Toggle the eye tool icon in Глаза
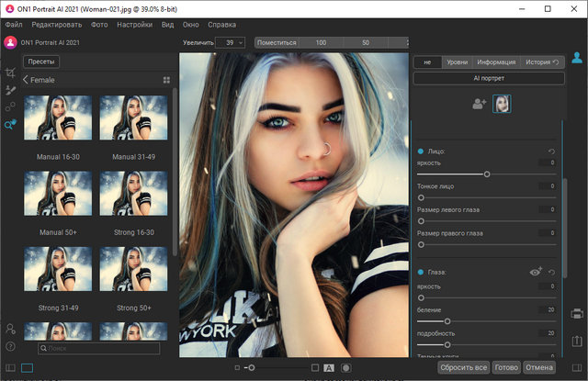Viewport: 588px width, 381px height. 536,272
